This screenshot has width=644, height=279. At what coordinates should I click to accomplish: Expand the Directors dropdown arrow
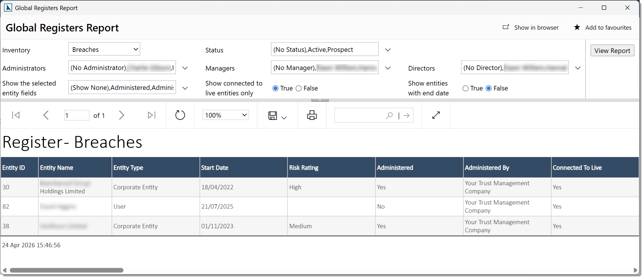(578, 68)
